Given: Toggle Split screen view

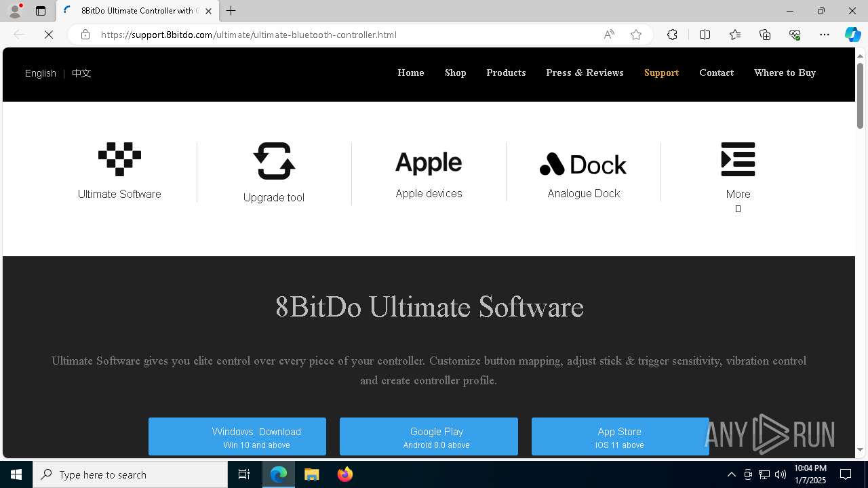Looking at the screenshot, I should [x=705, y=35].
